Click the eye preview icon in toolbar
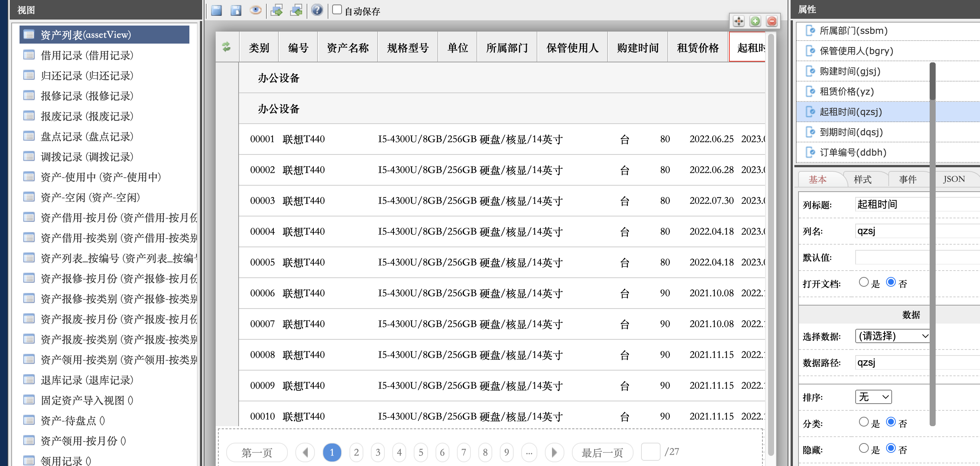Viewport: 980px width, 466px height. 255,10
